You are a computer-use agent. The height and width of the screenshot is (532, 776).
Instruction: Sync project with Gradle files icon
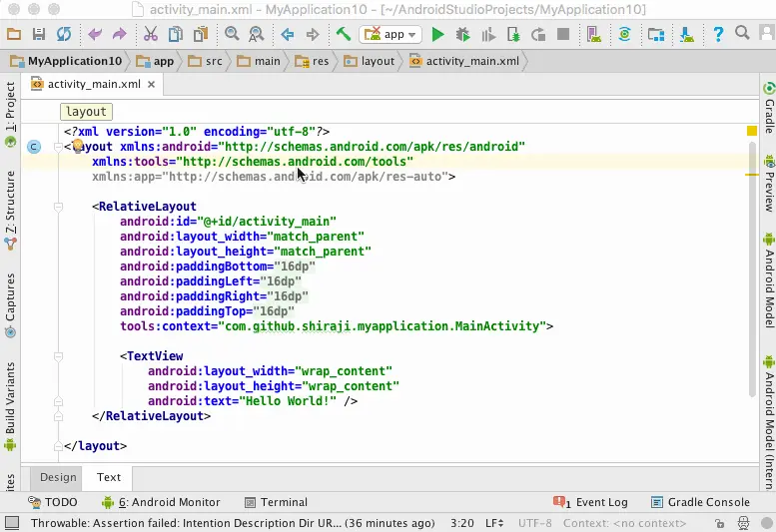coord(624,34)
